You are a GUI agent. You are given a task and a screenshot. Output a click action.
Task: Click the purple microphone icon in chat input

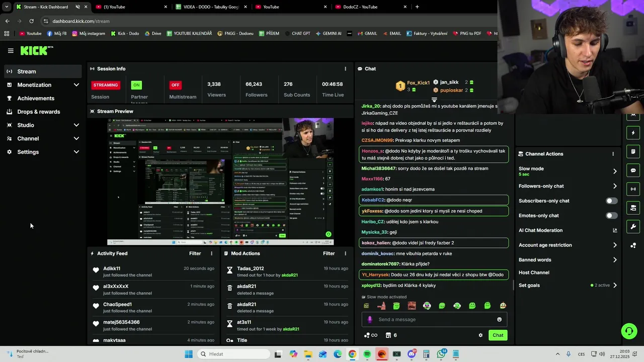point(370,319)
